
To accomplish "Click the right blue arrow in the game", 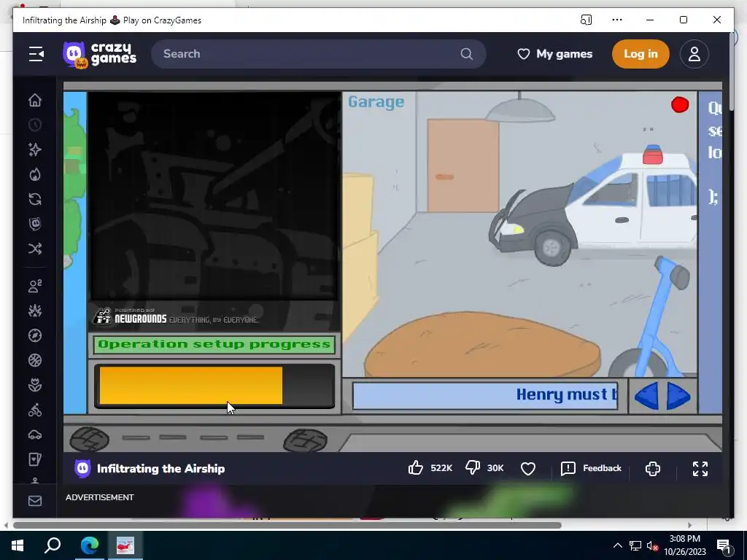I will pyautogui.click(x=678, y=395).
